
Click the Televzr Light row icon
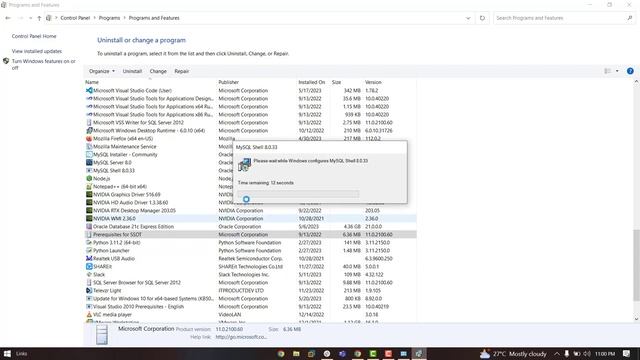(89, 291)
